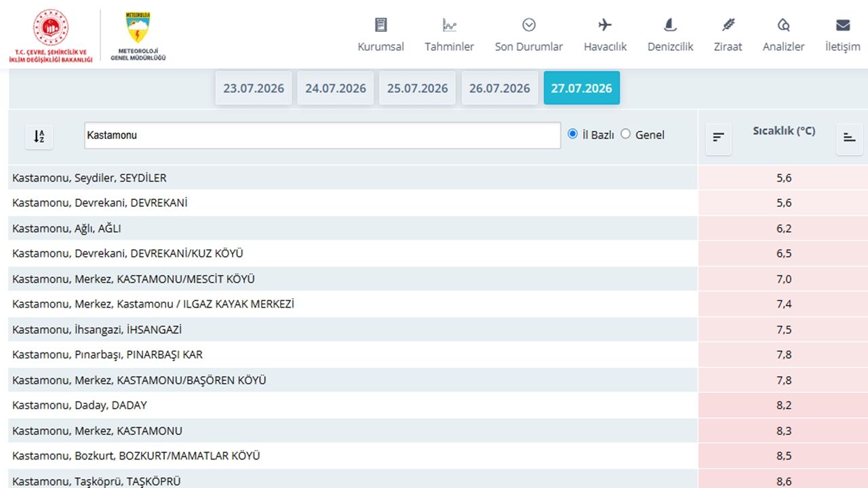This screenshot has height=488, width=868.
Task: Sort station list alphabetically A-Z
Action: coord(39,136)
